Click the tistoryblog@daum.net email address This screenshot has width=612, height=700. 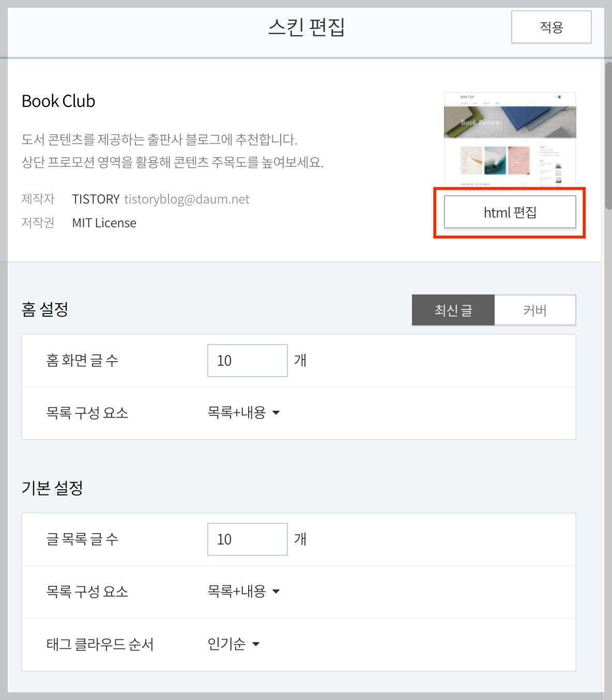click(x=186, y=199)
